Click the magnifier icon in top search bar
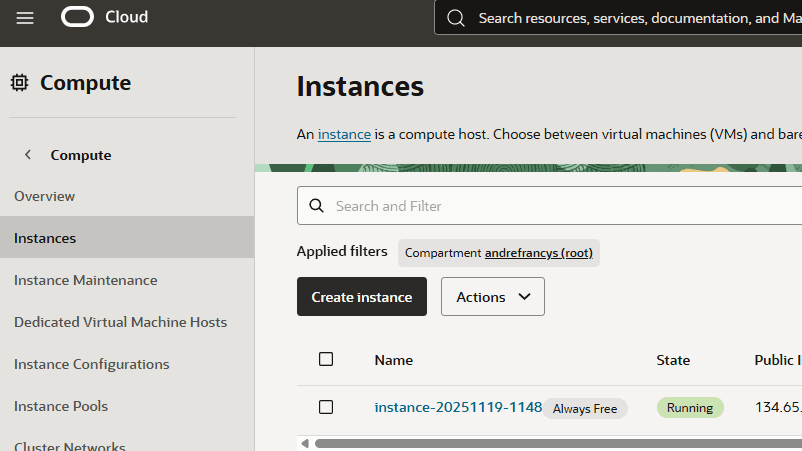Screen dimensions: 802x451 click(456, 18)
